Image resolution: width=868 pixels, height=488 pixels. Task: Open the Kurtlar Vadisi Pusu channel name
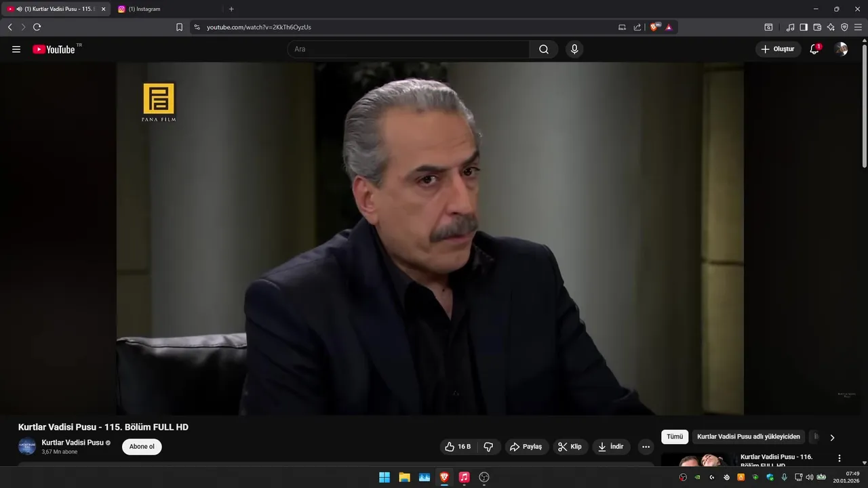[73, 443]
